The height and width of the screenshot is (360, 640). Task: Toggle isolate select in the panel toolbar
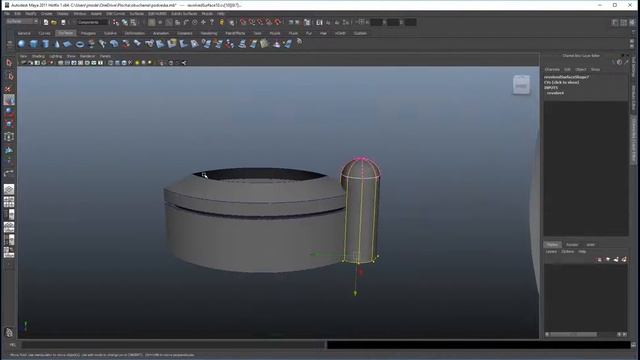point(162,63)
